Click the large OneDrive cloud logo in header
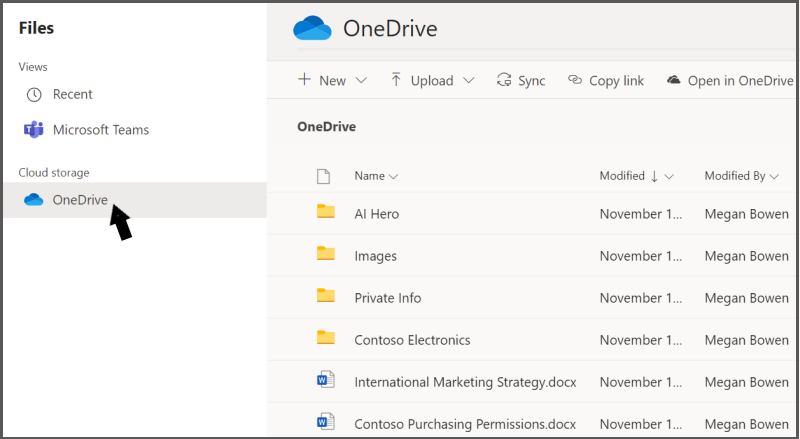The height and width of the screenshot is (439, 800). click(x=312, y=28)
